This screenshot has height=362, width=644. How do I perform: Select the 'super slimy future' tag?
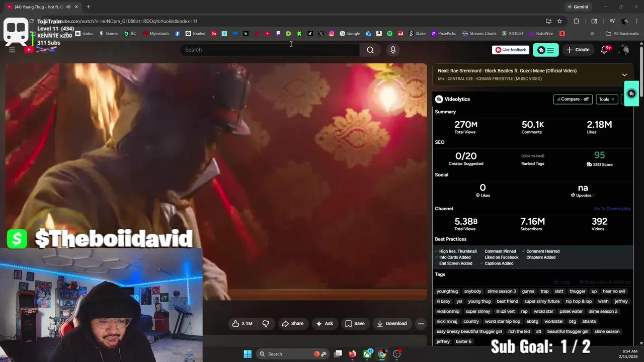[542, 301]
